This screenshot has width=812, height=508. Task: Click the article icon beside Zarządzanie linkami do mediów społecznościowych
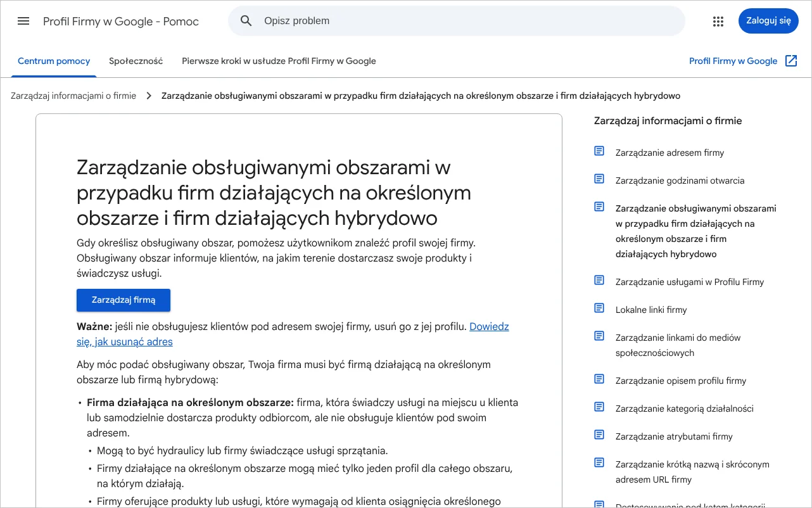point(599,336)
